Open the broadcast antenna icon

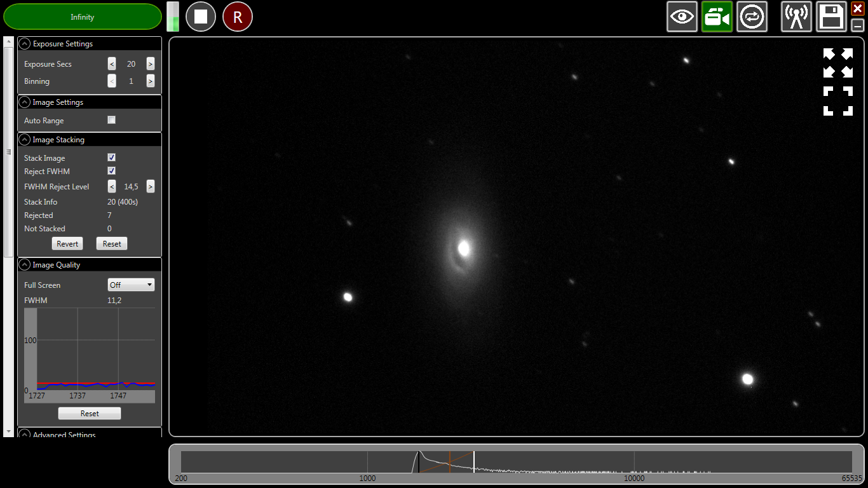[x=796, y=17]
